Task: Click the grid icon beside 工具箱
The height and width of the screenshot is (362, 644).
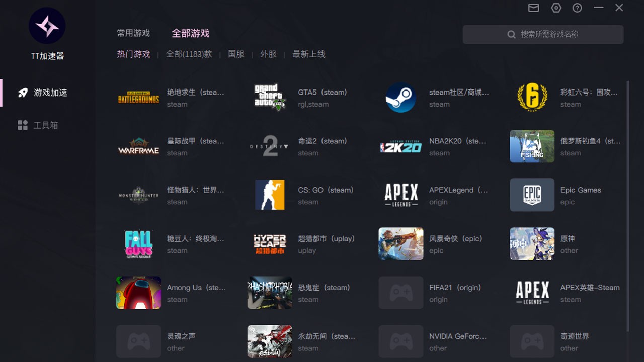Action: 23,125
